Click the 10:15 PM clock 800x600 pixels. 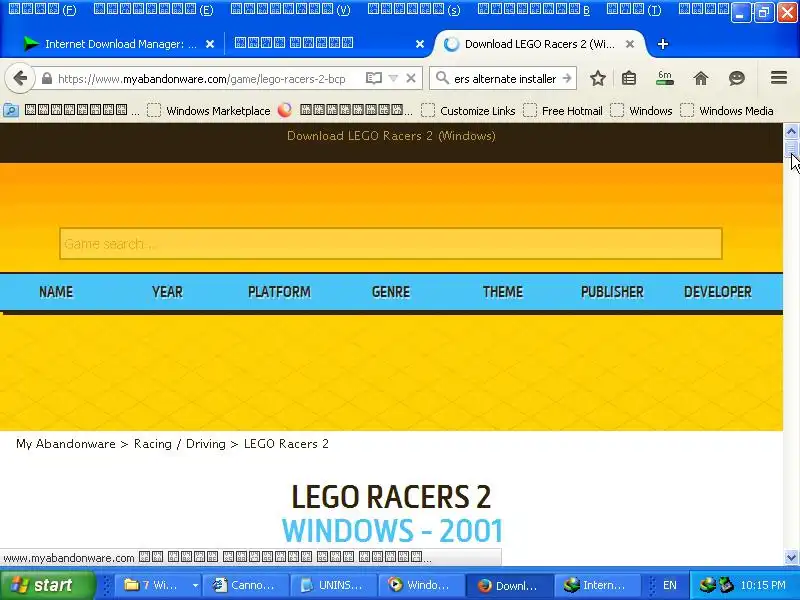tap(763, 585)
